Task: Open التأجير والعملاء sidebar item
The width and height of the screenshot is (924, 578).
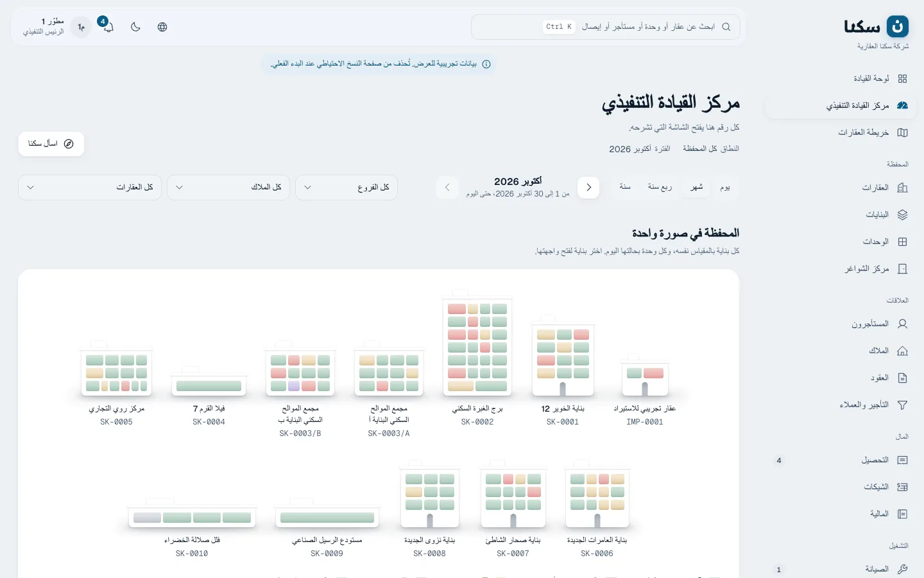Action: point(841,405)
